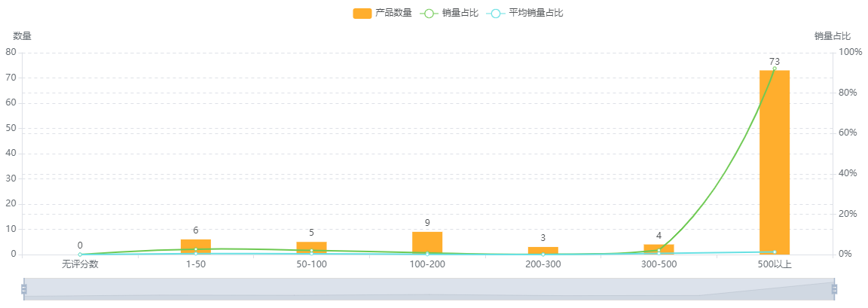The width and height of the screenshot is (868, 308).
Task: Click the 500以上 orange bar
Action: click(x=774, y=162)
